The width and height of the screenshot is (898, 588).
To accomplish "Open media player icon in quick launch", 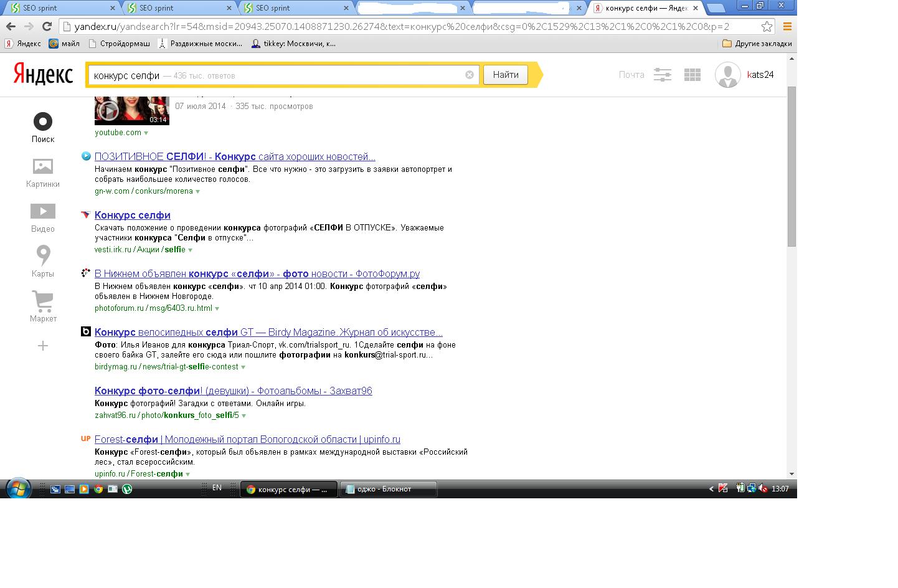I will point(84,489).
